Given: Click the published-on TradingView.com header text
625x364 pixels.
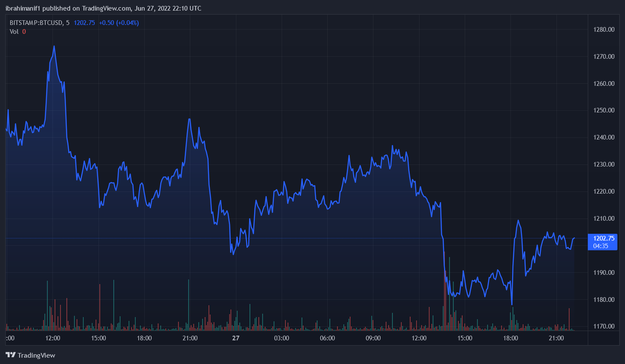Looking at the screenshot, I should 103,8.
